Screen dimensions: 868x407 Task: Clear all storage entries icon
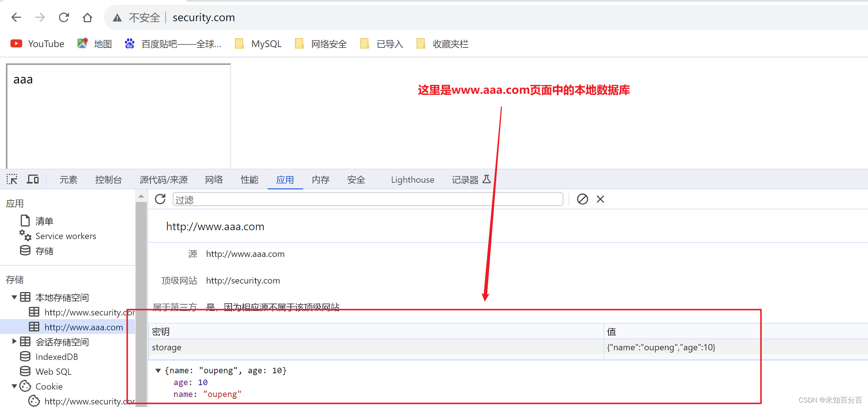click(582, 199)
